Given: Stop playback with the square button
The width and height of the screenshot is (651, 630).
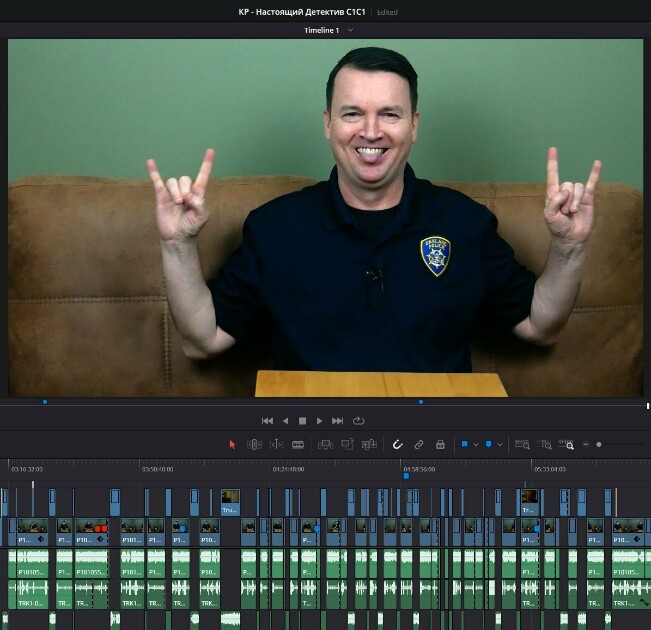Looking at the screenshot, I should (302, 421).
